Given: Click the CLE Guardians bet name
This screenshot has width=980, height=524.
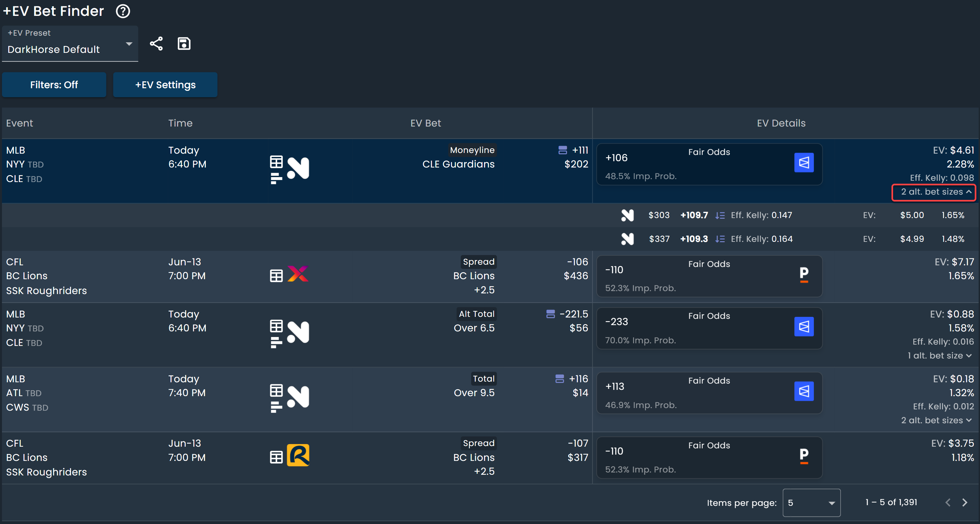Looking at the screenshot, I should click(x=458, y=165).
